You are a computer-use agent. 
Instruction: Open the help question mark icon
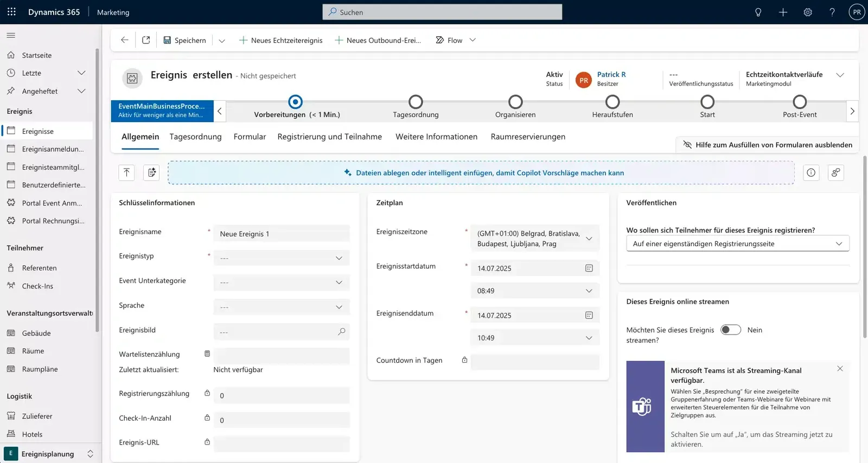(x=832, y=12)
